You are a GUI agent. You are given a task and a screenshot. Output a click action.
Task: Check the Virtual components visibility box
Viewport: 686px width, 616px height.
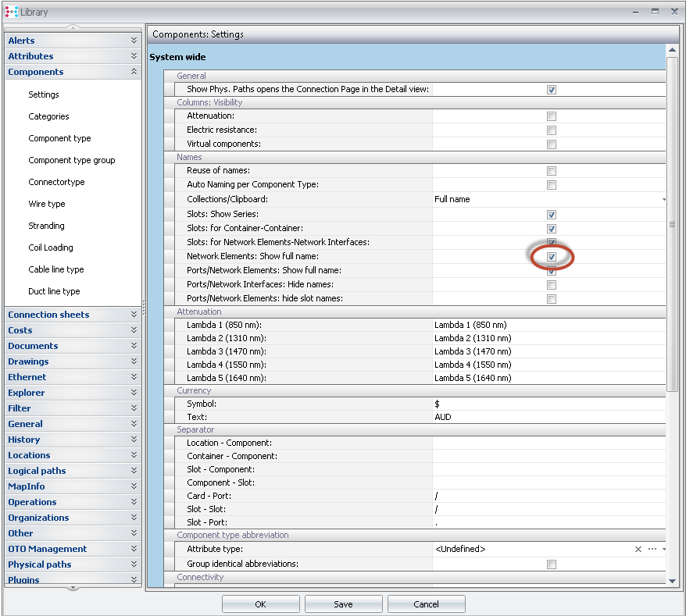point(552,144)
